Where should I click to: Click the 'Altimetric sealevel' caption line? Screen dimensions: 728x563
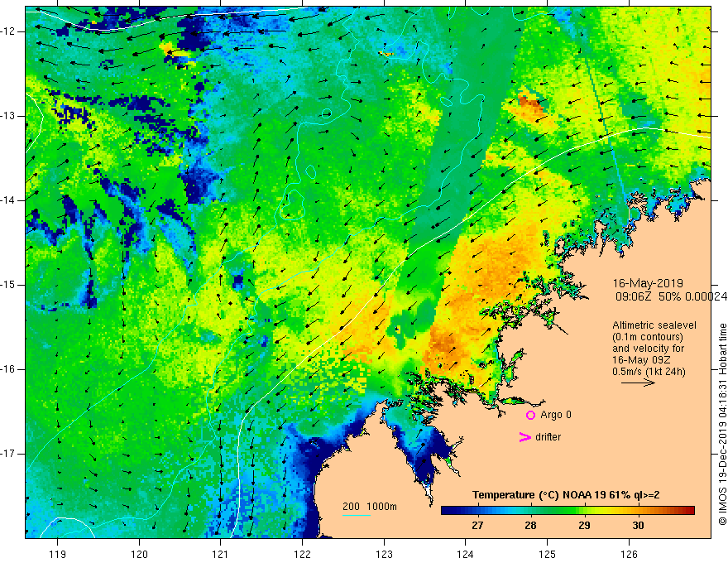click(654, 325)
